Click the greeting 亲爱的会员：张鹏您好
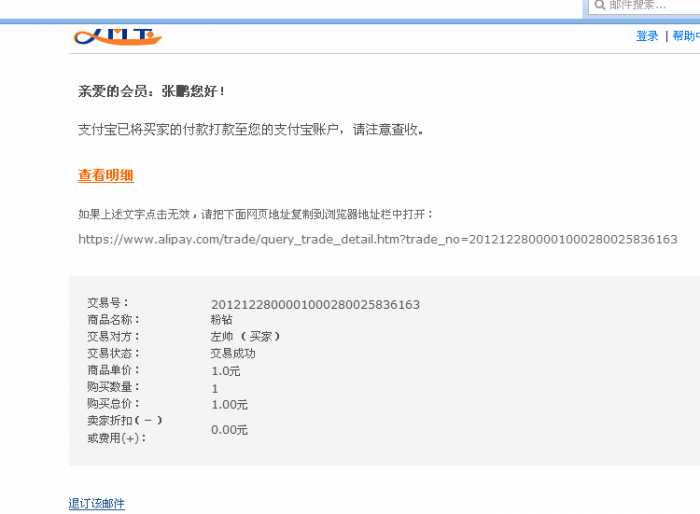 [151, 92]
